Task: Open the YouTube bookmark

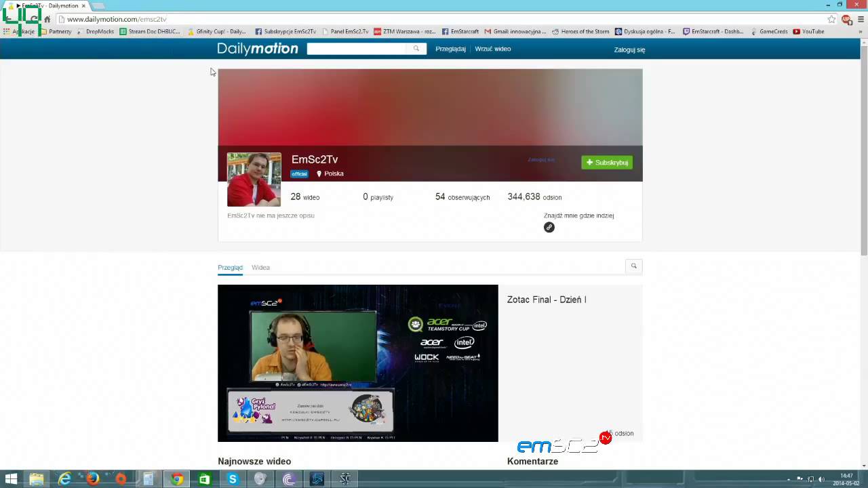Action: click(808, 31)
